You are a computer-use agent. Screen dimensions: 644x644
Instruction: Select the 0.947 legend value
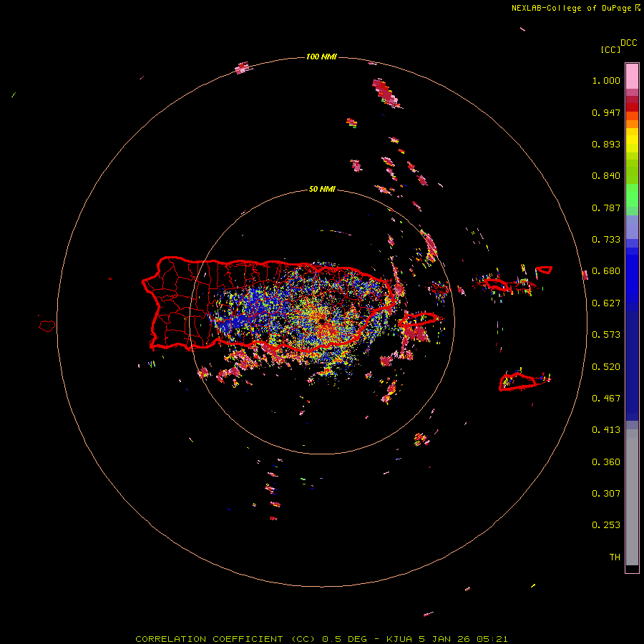click(x=606, y=112)
